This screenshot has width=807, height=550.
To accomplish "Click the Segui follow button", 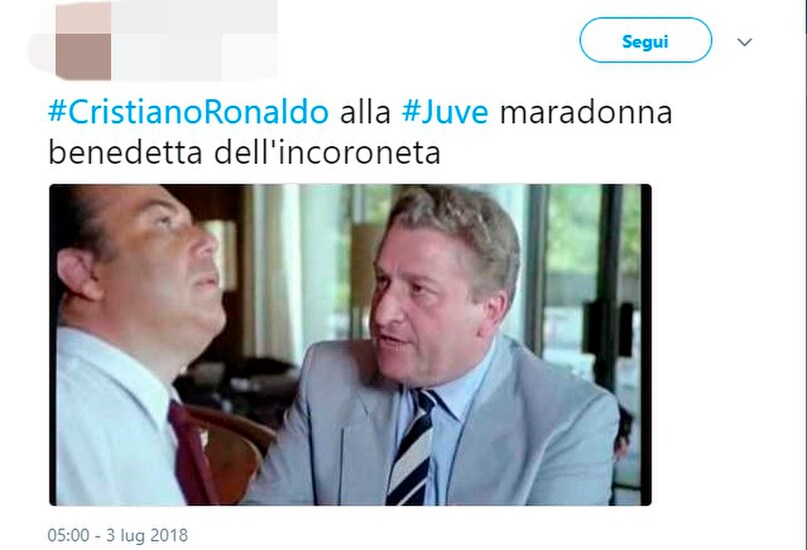I will coord(645,41).
